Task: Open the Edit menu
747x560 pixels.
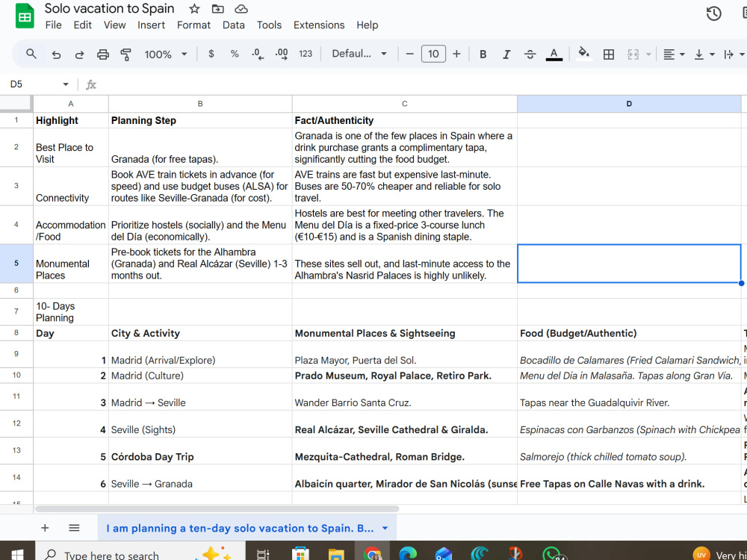Action: click(82, 25)
